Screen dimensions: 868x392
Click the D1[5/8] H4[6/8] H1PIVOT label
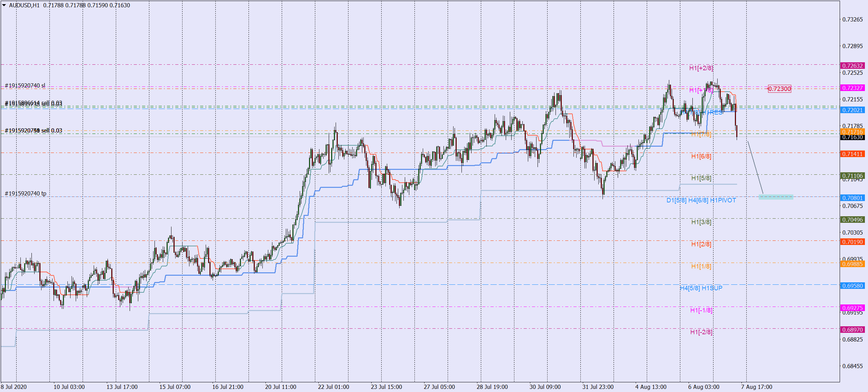tap(701, 200)
